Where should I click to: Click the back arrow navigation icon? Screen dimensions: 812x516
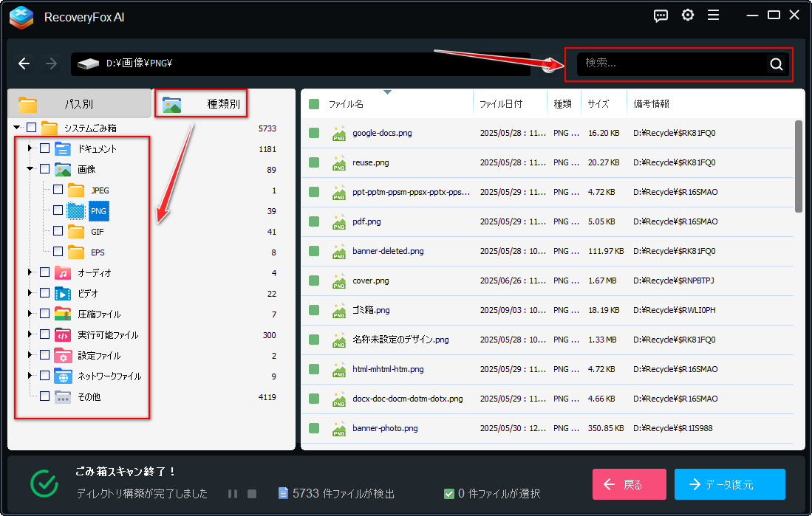coord(24,63)
